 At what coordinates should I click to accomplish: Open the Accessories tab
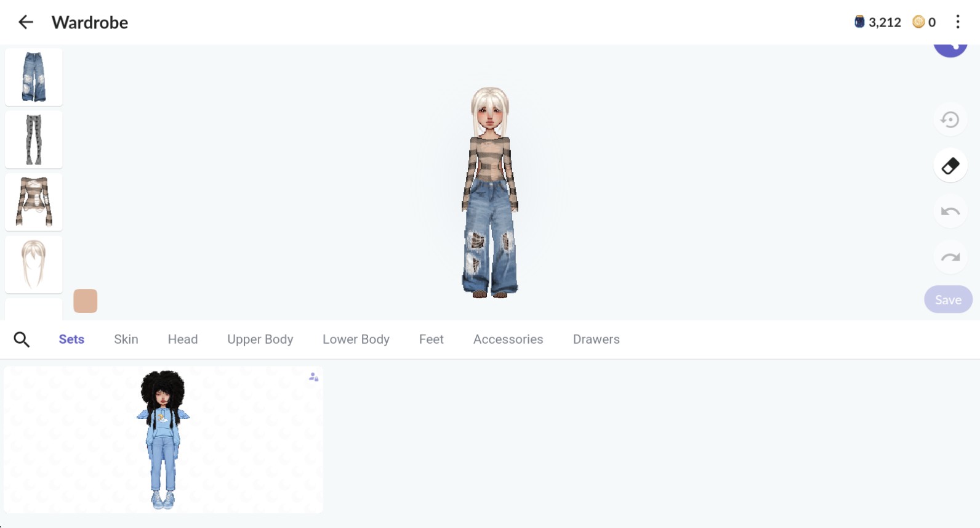(508, 339)
